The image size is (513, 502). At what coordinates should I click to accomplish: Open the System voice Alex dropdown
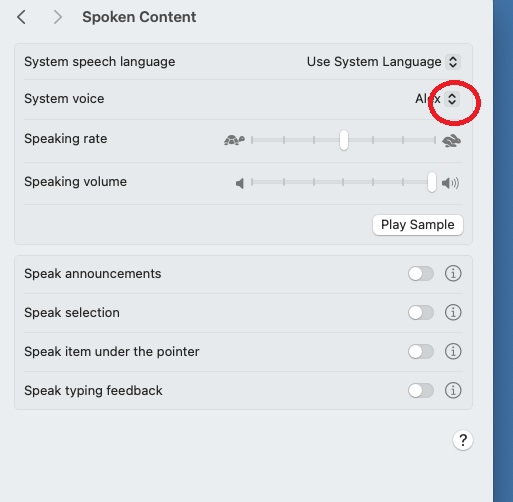[x=437, y=99]
